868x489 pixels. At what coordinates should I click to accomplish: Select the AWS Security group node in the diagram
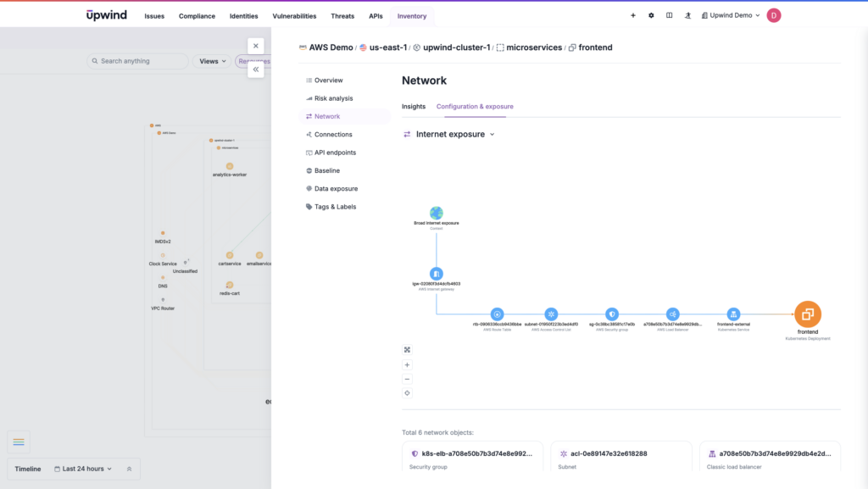point(612,313)
